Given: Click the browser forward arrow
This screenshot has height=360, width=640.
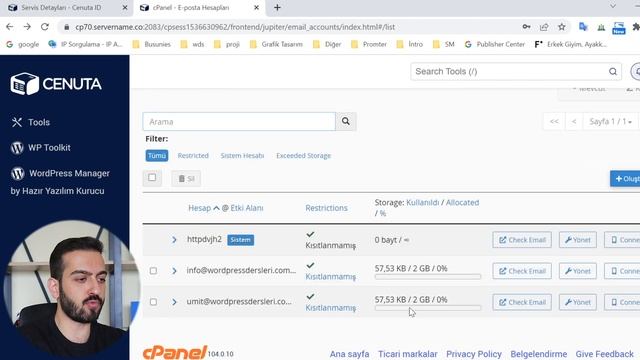Looking at the screenshot, I should coord(27,27).
